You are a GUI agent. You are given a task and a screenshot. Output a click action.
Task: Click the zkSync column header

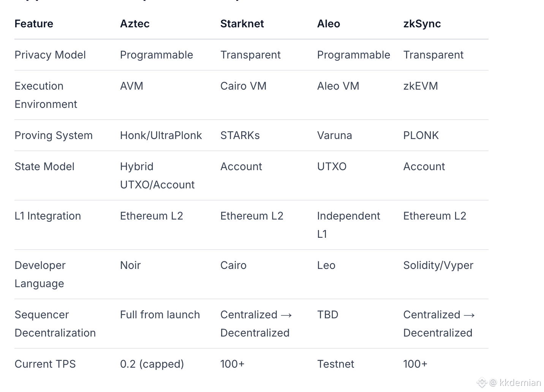pyautogui.click(x=422, y=24)
